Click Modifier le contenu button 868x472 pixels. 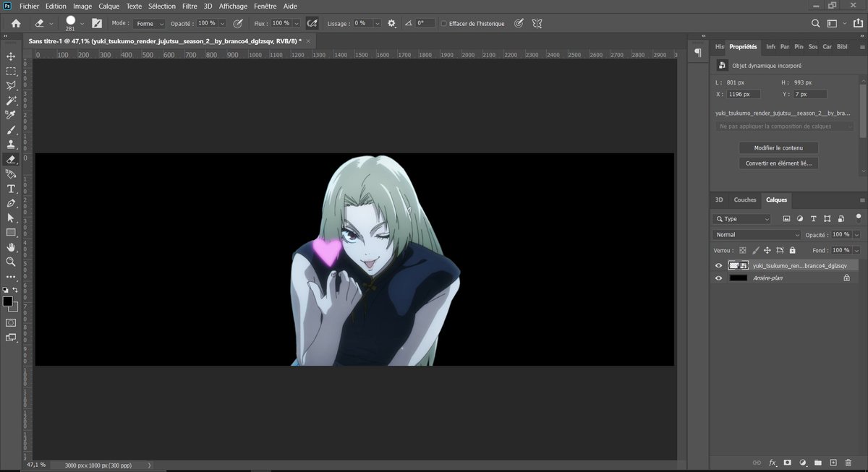[x=778, y=147]
